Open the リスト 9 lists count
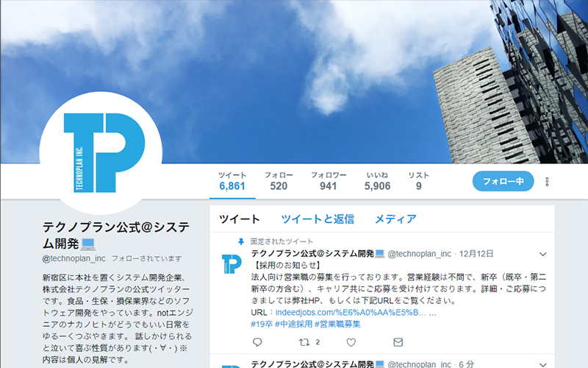This screenshot has width=588, height=368. click(x=418, y=181)
